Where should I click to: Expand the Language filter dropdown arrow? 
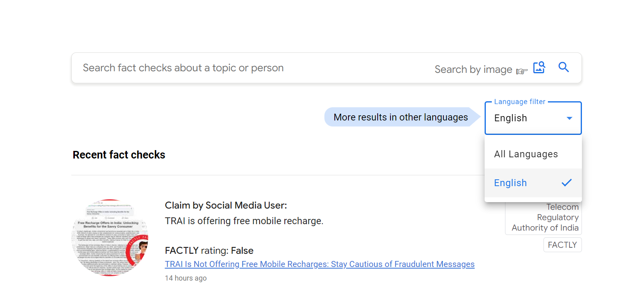(x=569, y=118)
